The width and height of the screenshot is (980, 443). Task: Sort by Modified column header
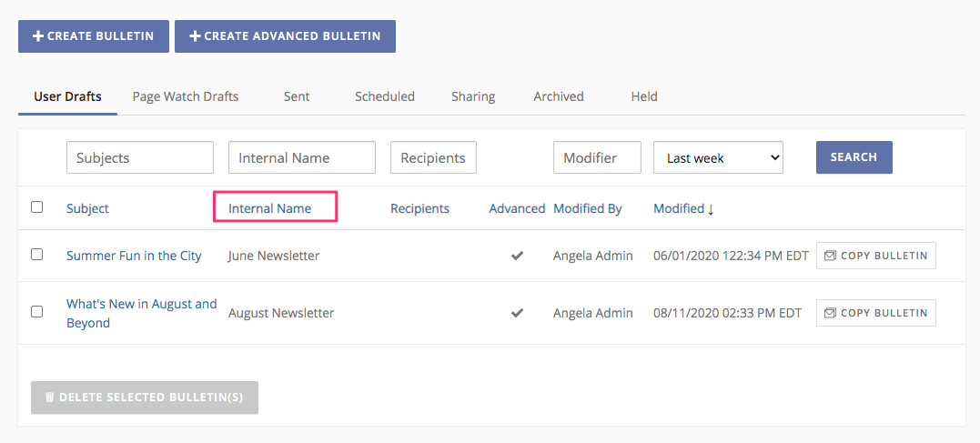tap(683, 208)
